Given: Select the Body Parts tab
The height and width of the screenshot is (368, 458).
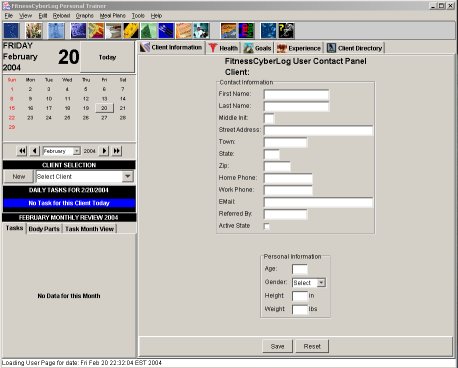Looking at the screenshot, I should pyautogui.click(x=44, y=229).
